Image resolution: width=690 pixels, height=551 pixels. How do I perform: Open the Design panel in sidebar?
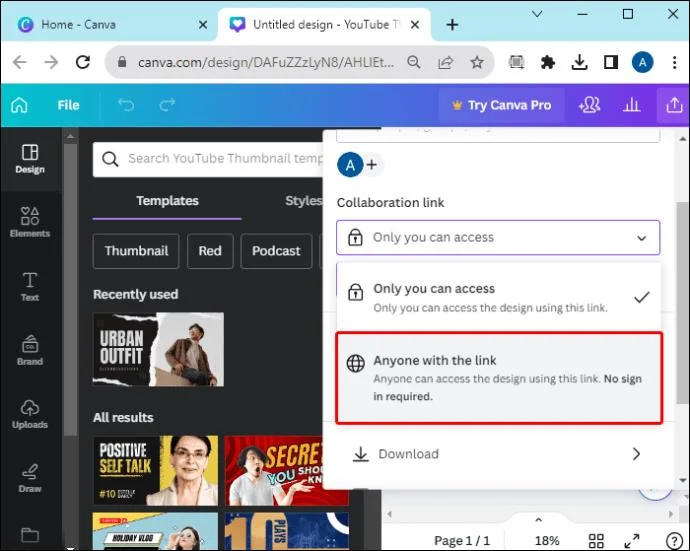click(x=30, y=159)
